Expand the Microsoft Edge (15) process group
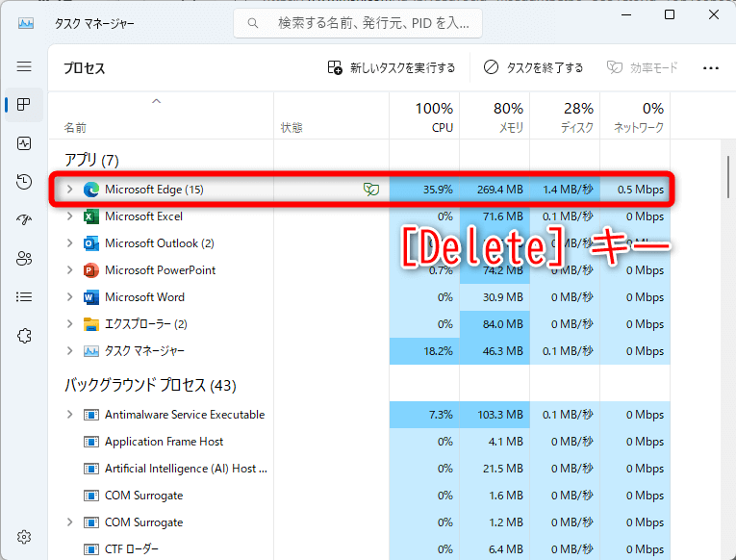This screenshot has width=736, height=560. point(70,190)
